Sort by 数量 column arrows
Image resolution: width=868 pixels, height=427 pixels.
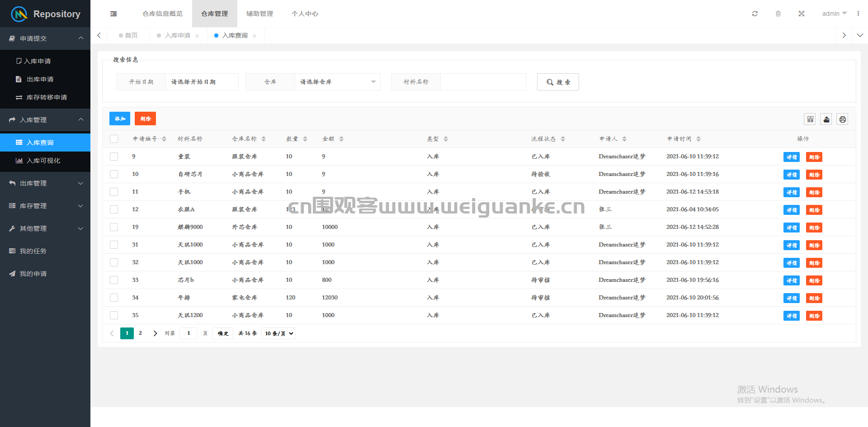point(305,139)
